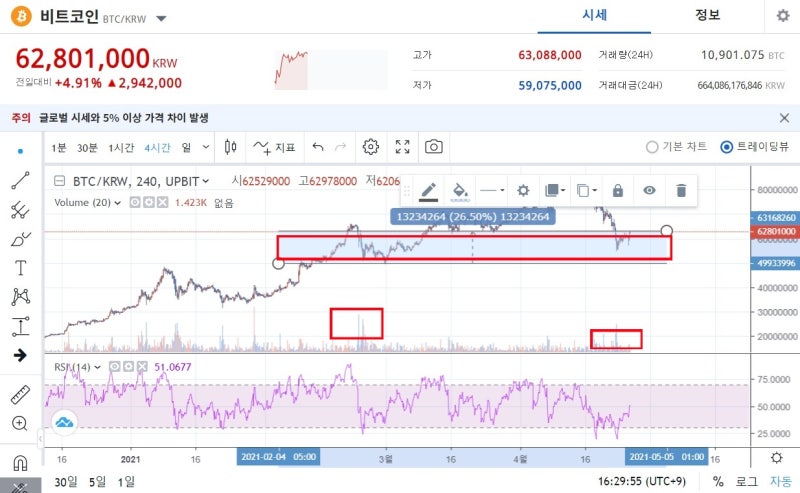Lock the selected rectangle drawing
800x493 pixels.
pos(618,190)
